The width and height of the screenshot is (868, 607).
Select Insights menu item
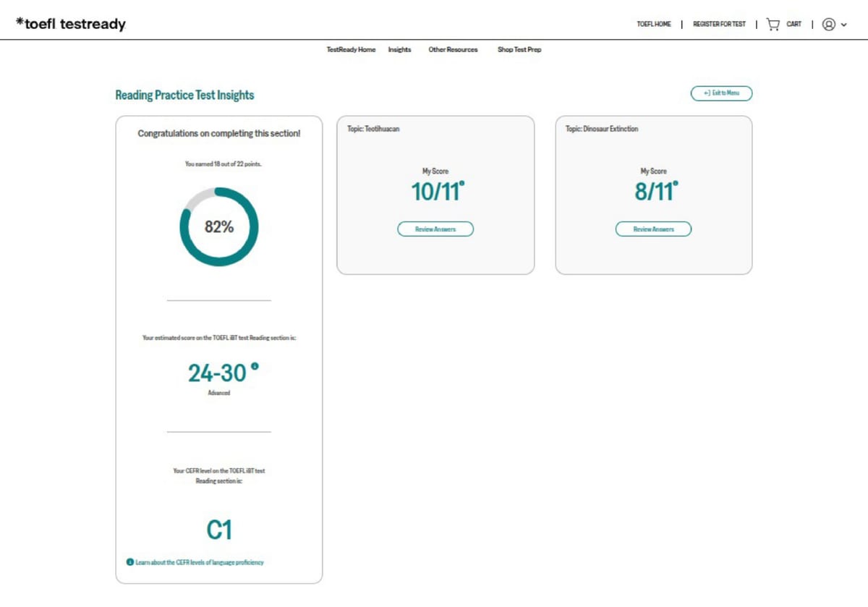pos(399,50)
